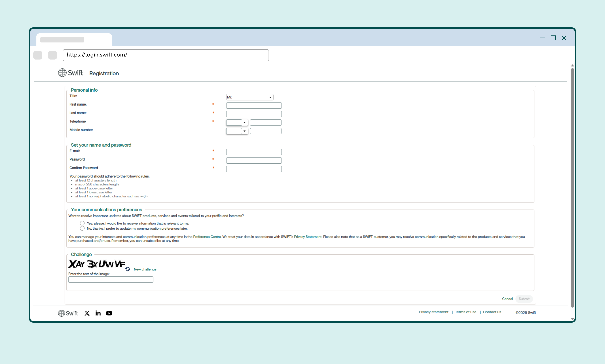Focus the Last name field

[x=254, y=114]
